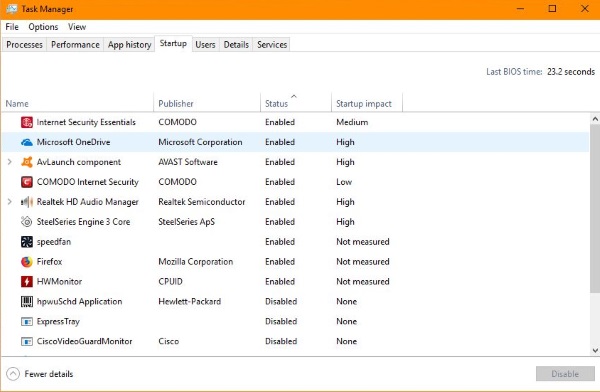Viewport: 600px width, 392px height.
Task: Switch to the Processes tab
Action: (x=24, y=44)
